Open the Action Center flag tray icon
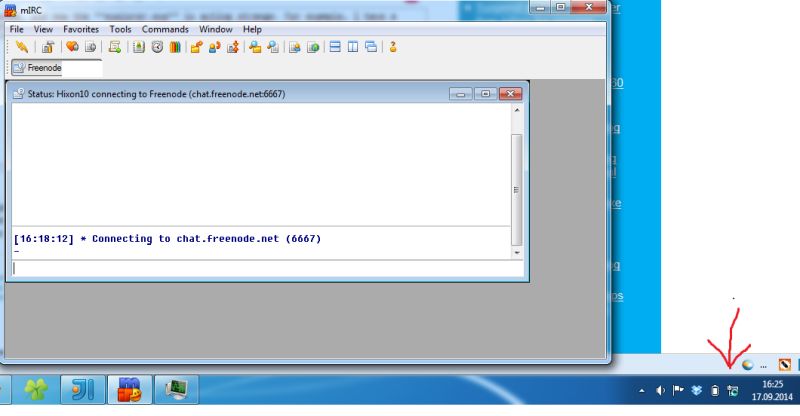This screenshot has height=416, width=800. (678, 390)
